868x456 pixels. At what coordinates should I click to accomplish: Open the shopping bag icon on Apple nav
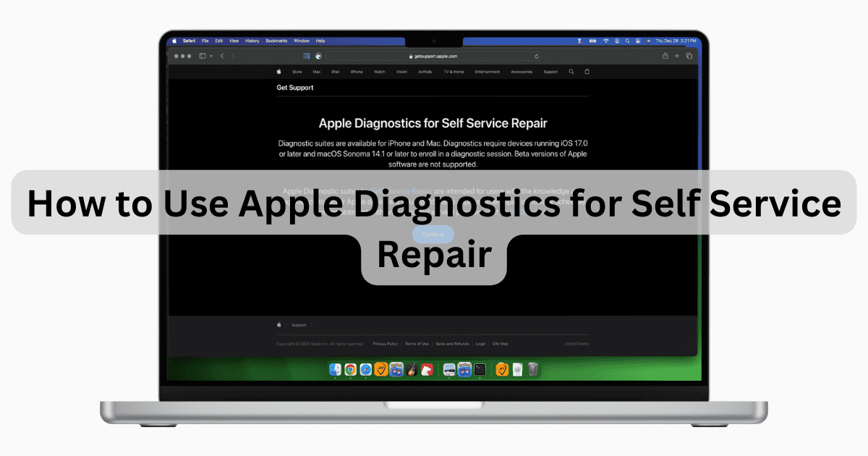(x=587, y=72)
